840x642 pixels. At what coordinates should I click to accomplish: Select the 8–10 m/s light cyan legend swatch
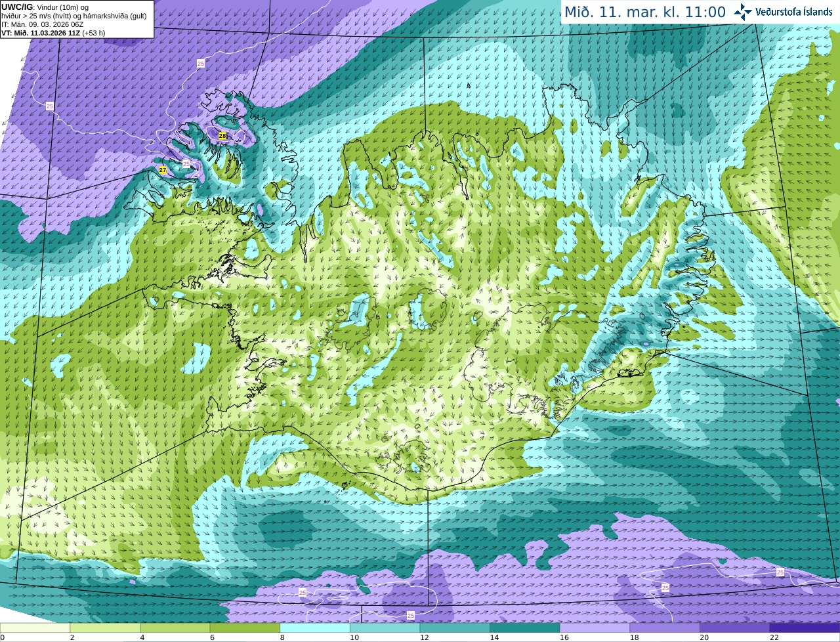tap(315, 628)
